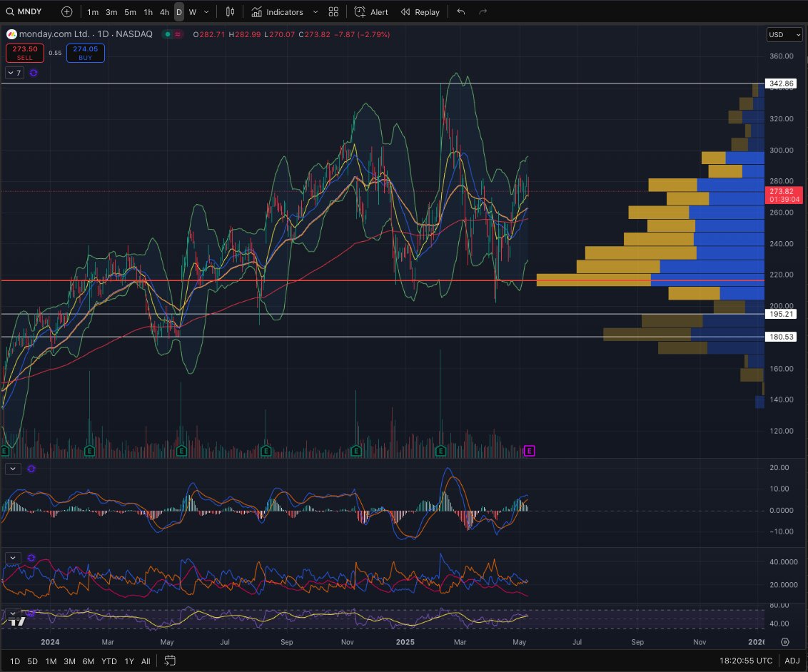Collapse the RSI pane legend chevron
808x672 pixels.
pyautogui.click(x=13, y=614)
